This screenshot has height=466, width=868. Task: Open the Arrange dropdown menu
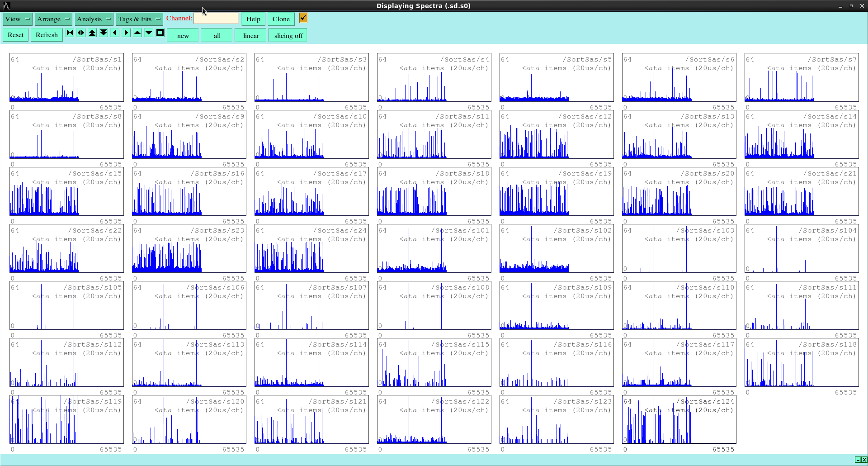pos(53,19)
